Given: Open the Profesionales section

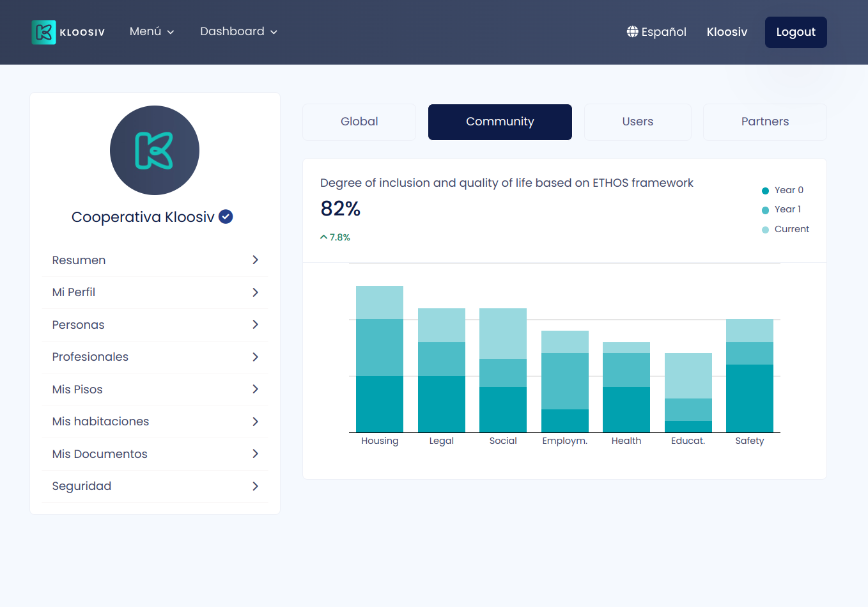Looking at the screenshot, I should pos(155,357).
